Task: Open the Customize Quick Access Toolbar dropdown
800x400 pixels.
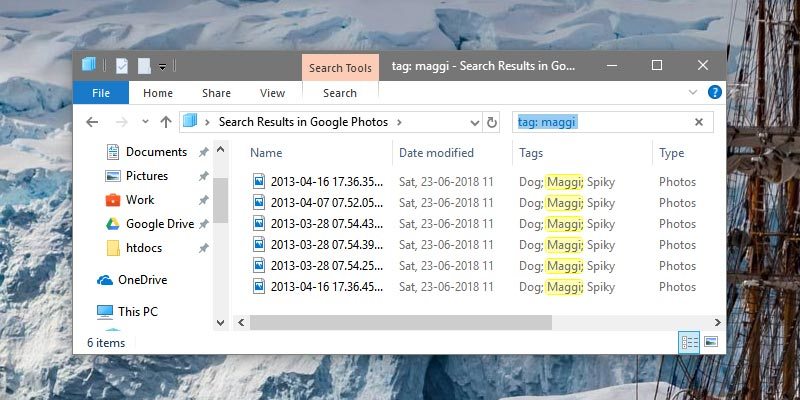Action: pos(162,67)
